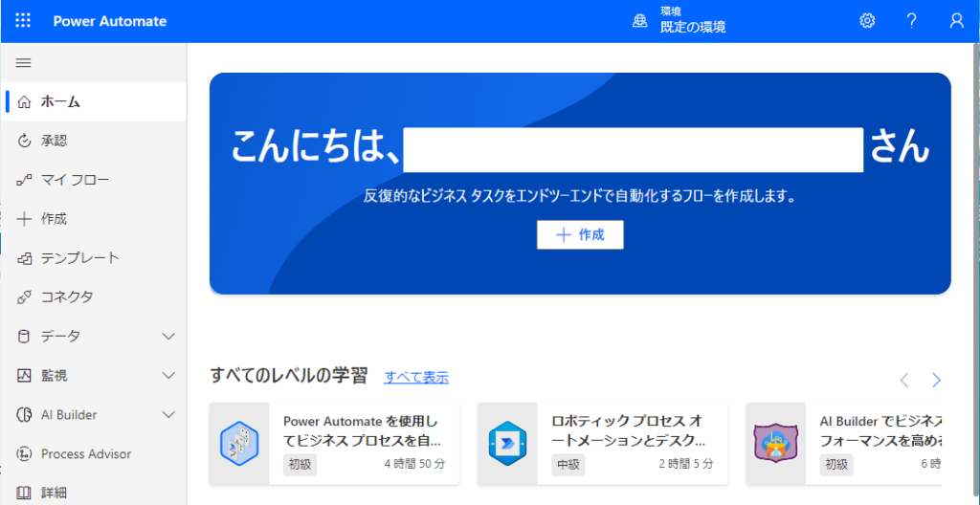Image resolution: width=980 pixels, height=505 pixels.
Task: Open 詳細 in the sidebar
Action: click(94, 494)
